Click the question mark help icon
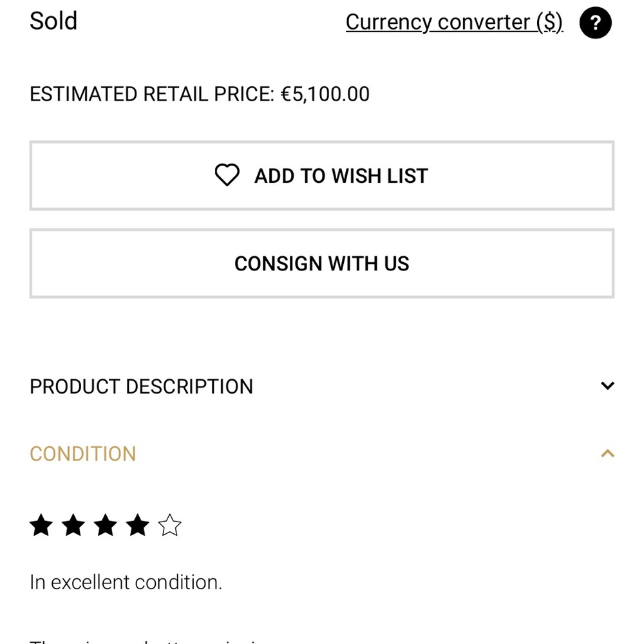This screenshot has width=644, height=644. [595, 23]
